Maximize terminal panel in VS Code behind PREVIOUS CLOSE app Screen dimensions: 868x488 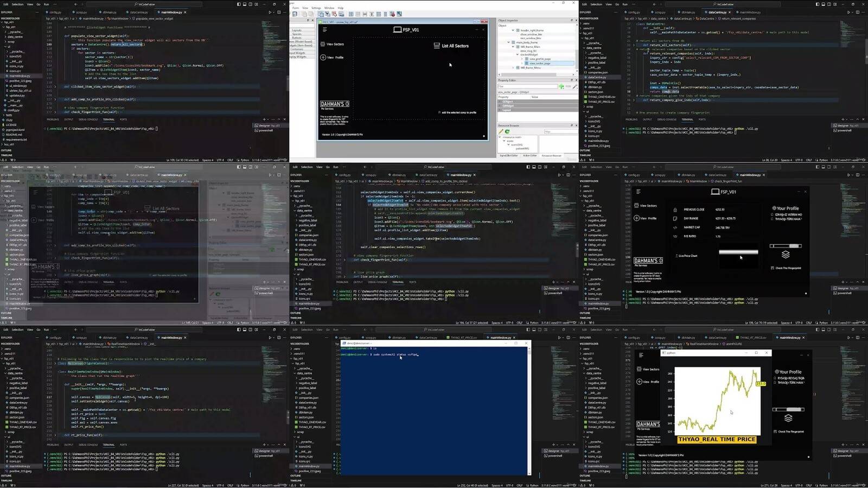tap(858, 282)
